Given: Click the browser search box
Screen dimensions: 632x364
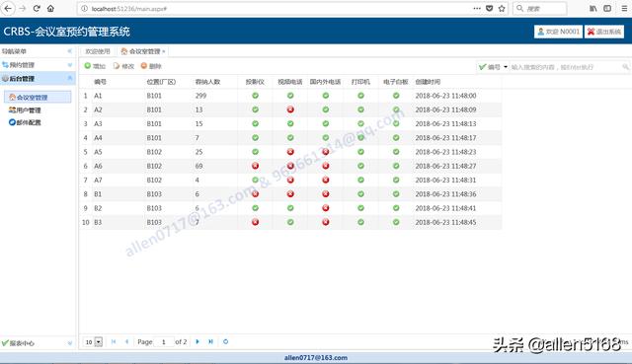Looking at the screenshot, I should coord(540,9).
